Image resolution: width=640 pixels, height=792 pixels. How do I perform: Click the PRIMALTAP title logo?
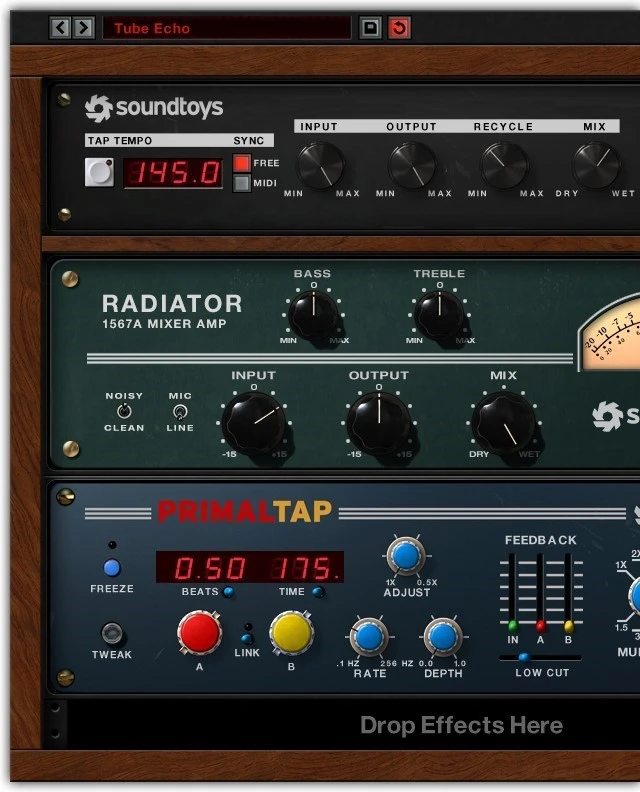[x=245, y=512]
